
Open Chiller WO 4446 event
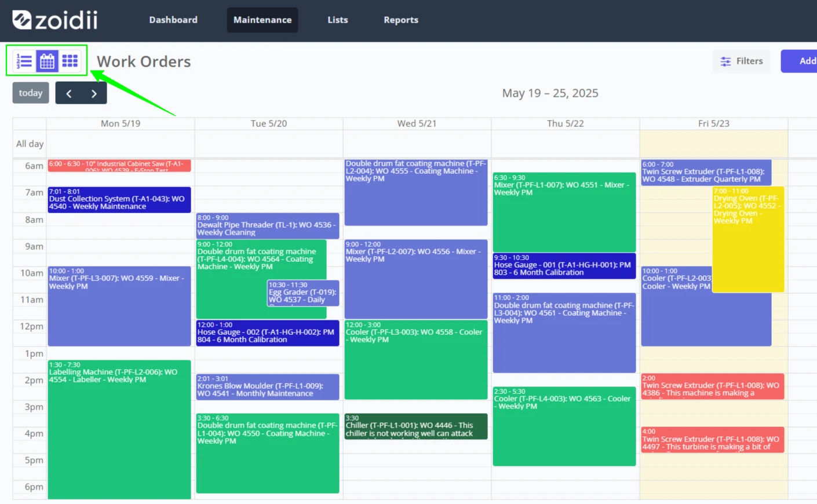click(x=416, y=426)
